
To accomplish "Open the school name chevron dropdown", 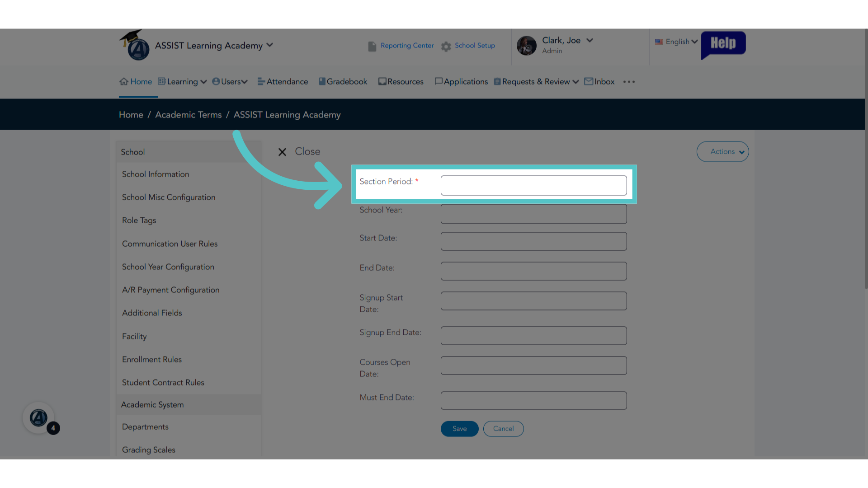I will [270, 45].
